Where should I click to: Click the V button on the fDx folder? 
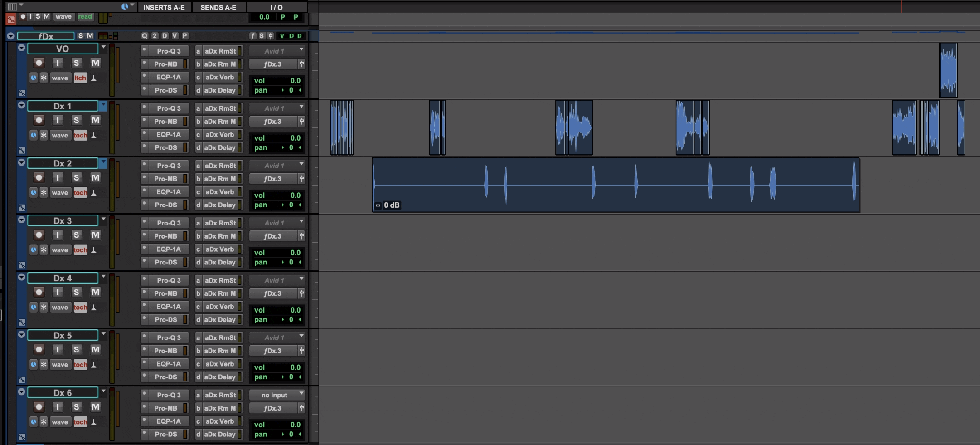(x=175, y=36)
